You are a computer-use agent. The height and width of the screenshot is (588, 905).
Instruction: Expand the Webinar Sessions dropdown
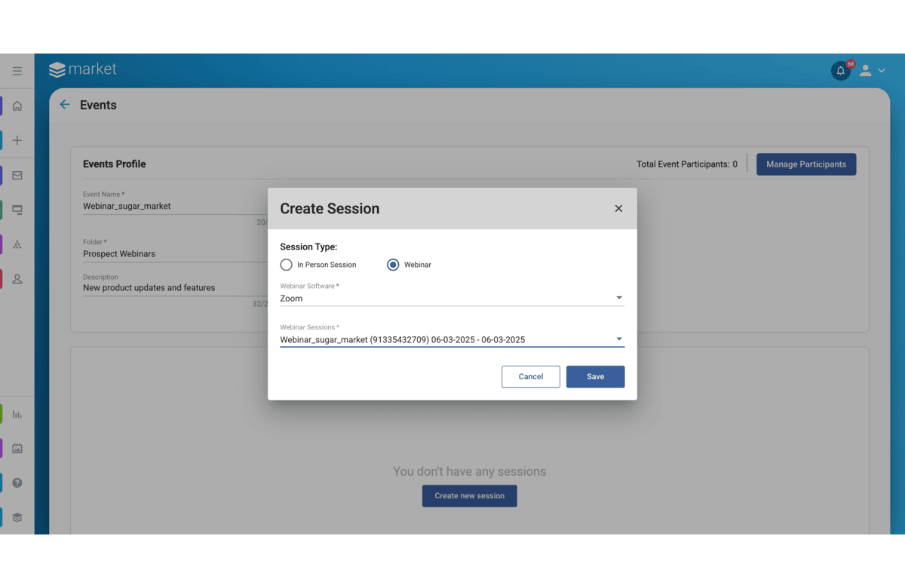point(619,339)
